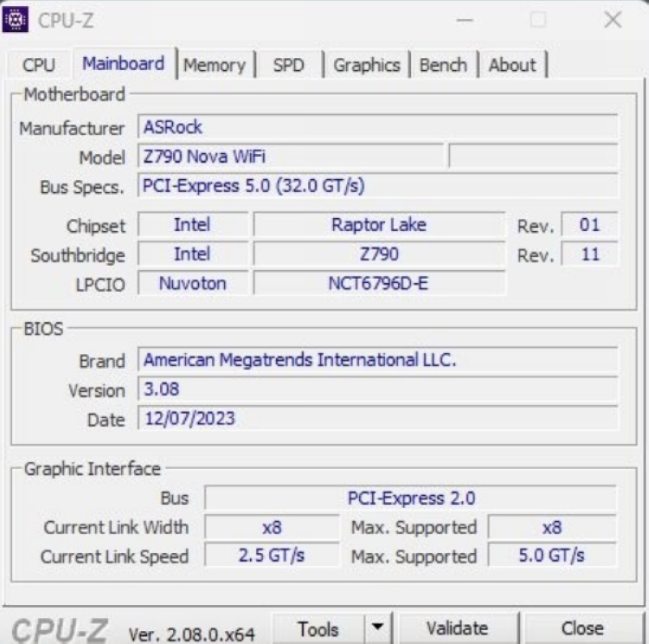This screenshot has height=644, width=649.
Task: Open the About tab
Action: (512, 65)
